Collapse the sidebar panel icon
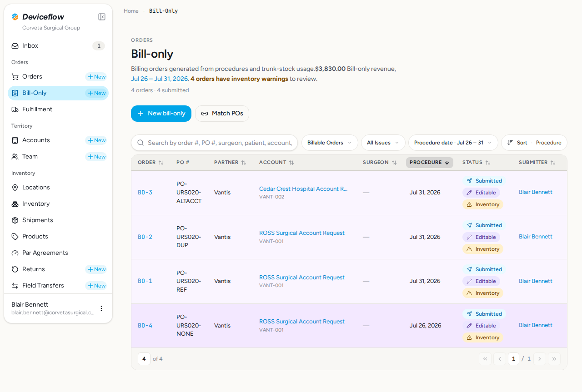Viewport: 582px width, 392px height. pyautogui.click(x=102, y=17)
